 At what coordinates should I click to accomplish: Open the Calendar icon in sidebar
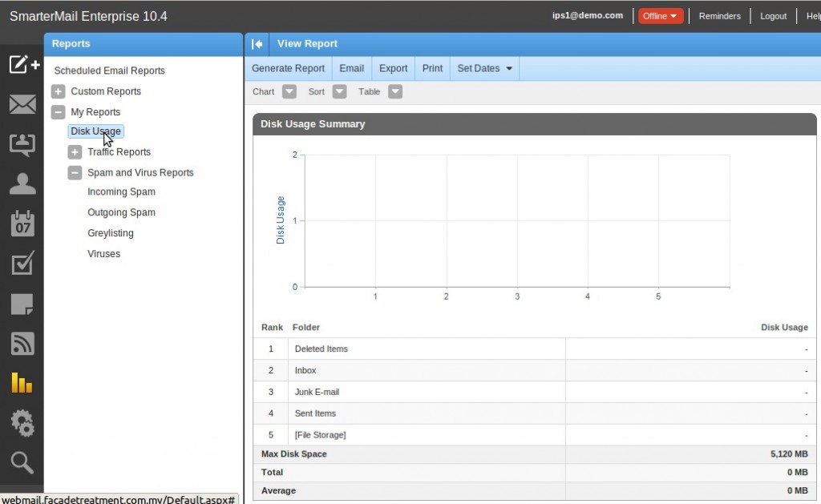pyautogui.click(x=22, y=224)
